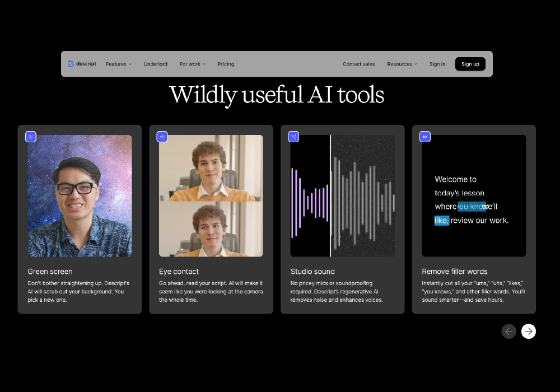Click the white divider in Studio sound waveform
This screenshot has width=560, height=392.
pyautogui.click(x=330, y=196)
